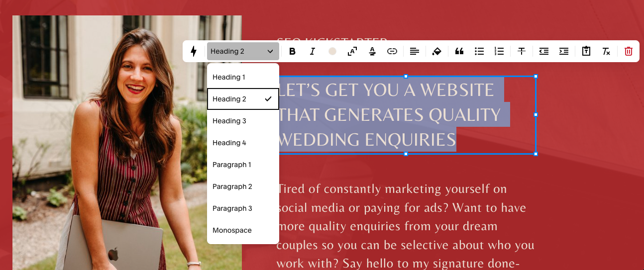Delete the text block with trash icon
Viewport: 644px width, 270px height.
click(x=629, y=51)
